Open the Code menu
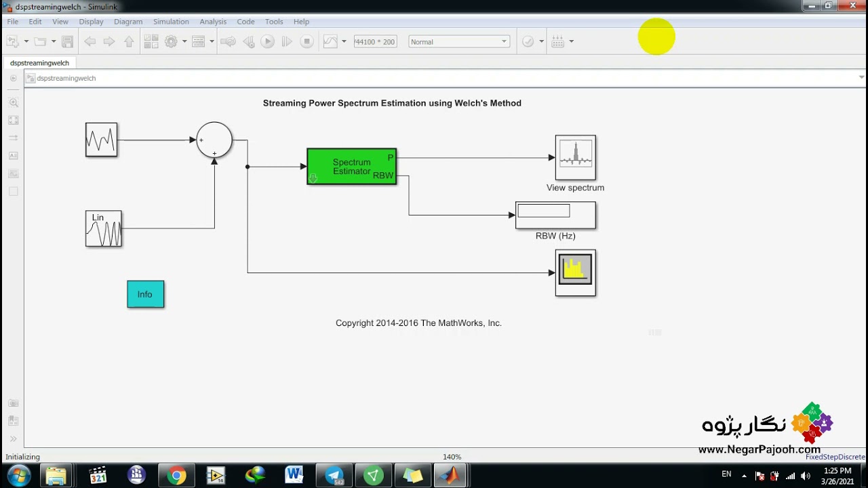Viewport: 868px width, 488px height. coord(245,22)
